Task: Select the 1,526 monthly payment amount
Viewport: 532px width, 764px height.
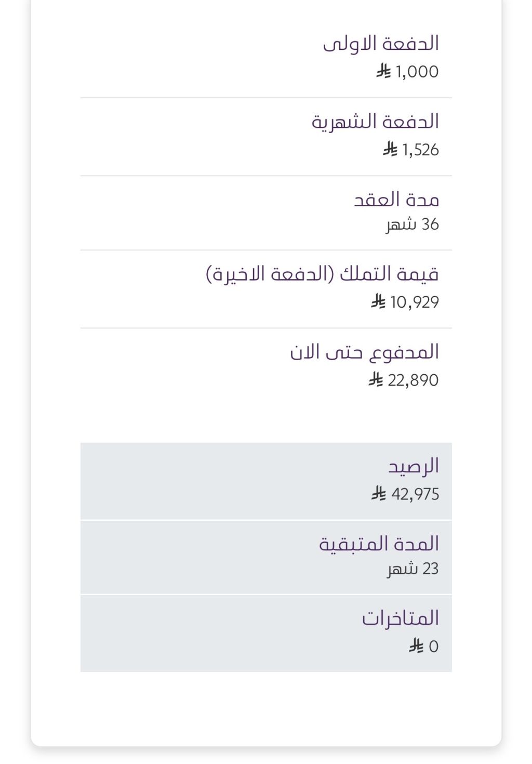Action: click(x=421, y=150)
